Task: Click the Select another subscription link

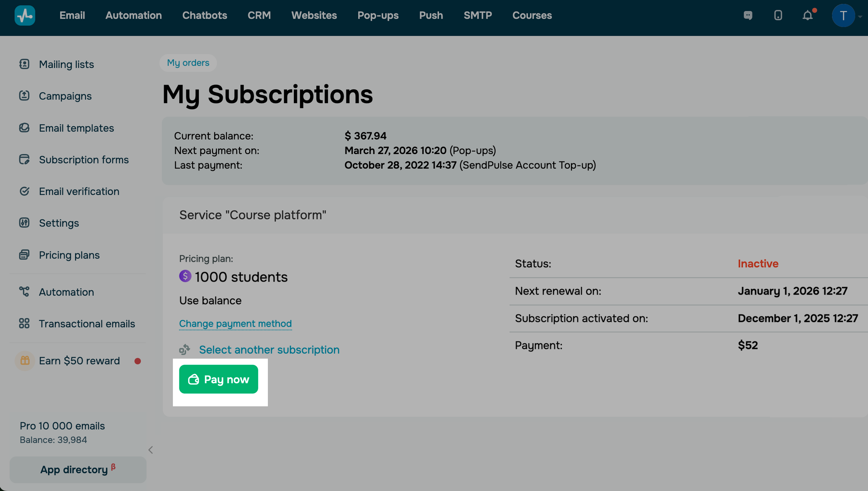Action: (x=269, y=350)
